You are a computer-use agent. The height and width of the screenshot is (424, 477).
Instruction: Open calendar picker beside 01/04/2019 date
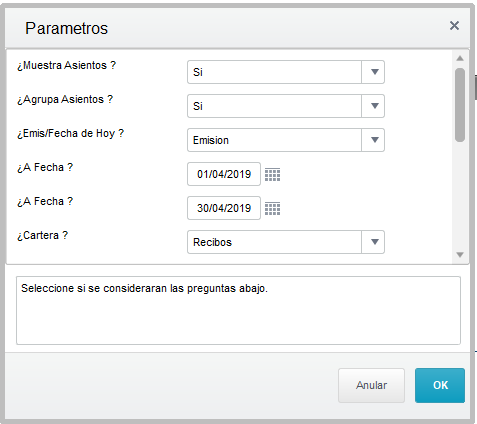click(272, 174)
